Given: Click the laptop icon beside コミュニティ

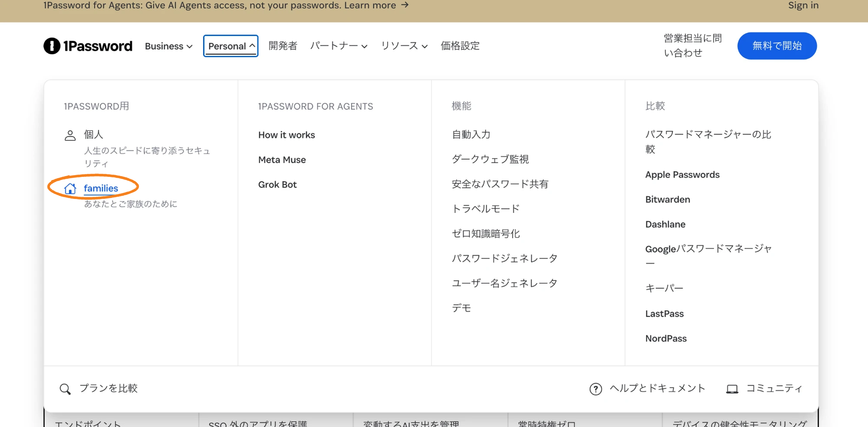Looking at the screenshot, I should point(732,389).
